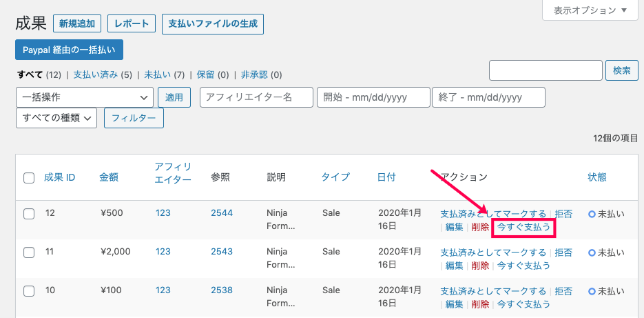This screenshot has width=644, height=318.
Task: Select the ¥500 amount cell
Action: [x=112, y=213]
